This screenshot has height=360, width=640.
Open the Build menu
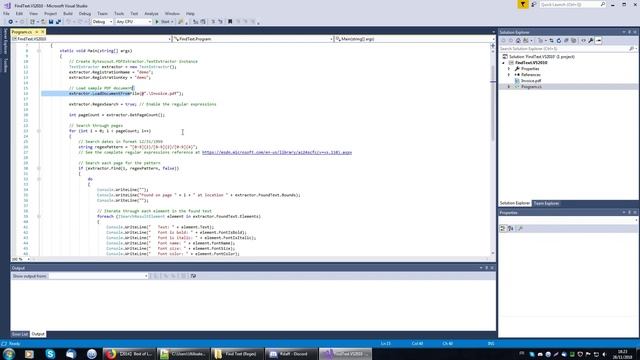tap(68, 13)
